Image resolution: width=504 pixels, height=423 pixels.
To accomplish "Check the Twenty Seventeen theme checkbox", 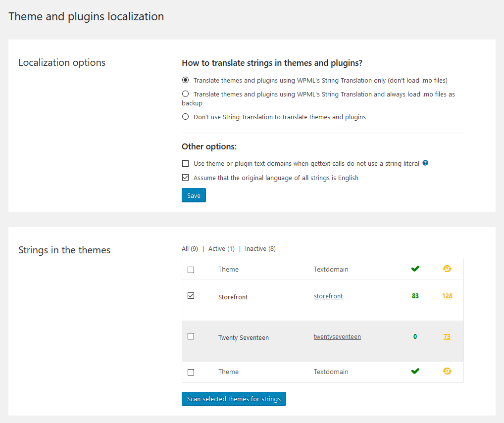I will (191, 336).
